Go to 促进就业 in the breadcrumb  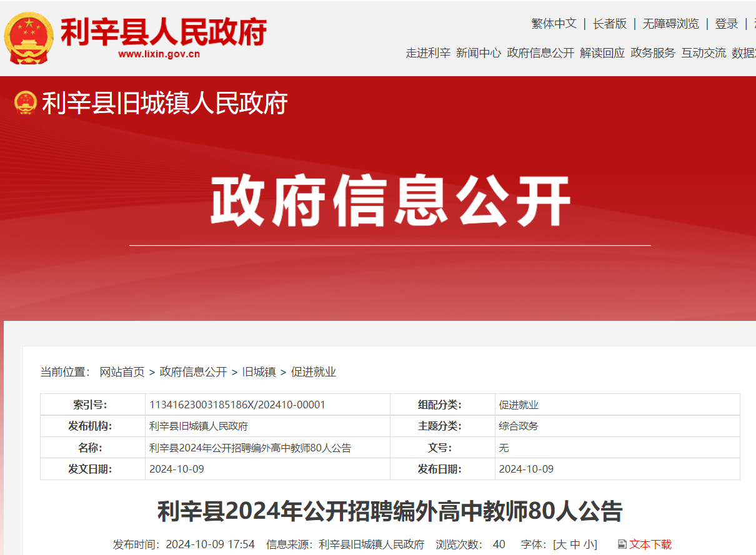click(314, 372)
